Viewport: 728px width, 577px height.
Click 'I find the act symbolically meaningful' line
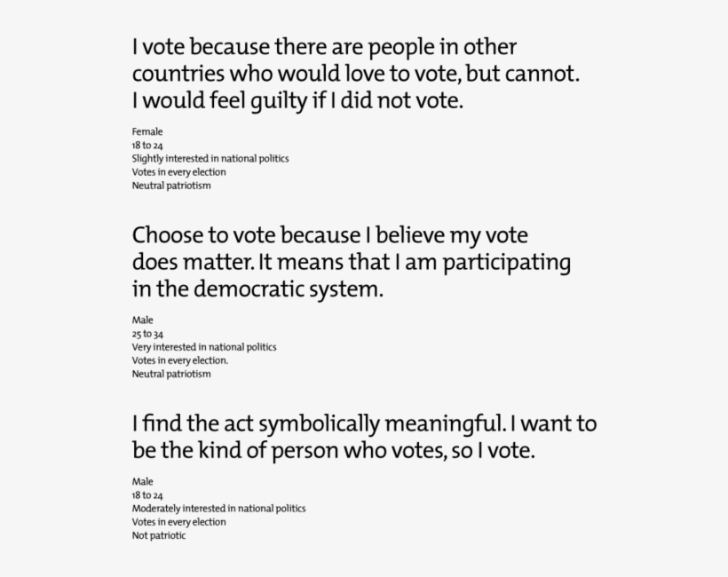(364, 423)
